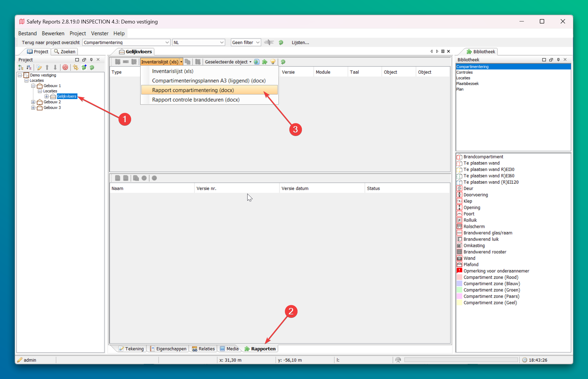This screenshot has width=588, height=379.
Task: Click the sort A-Z icon in Project toolbar
Action: (x=29, y=67)
